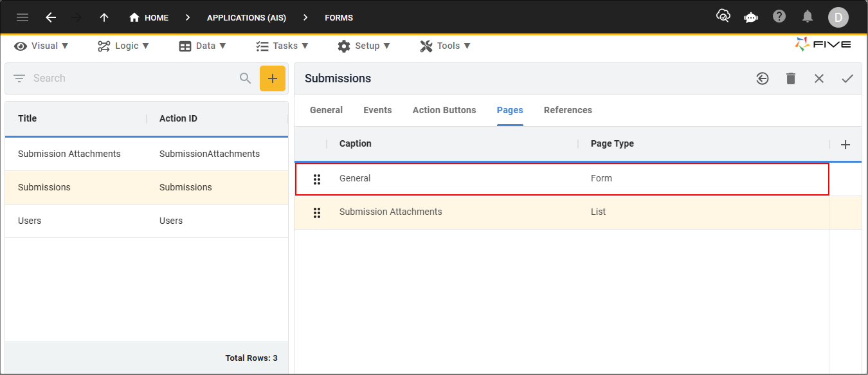Go back with the left arrow

pyautogui.click(x=51, y=17)
